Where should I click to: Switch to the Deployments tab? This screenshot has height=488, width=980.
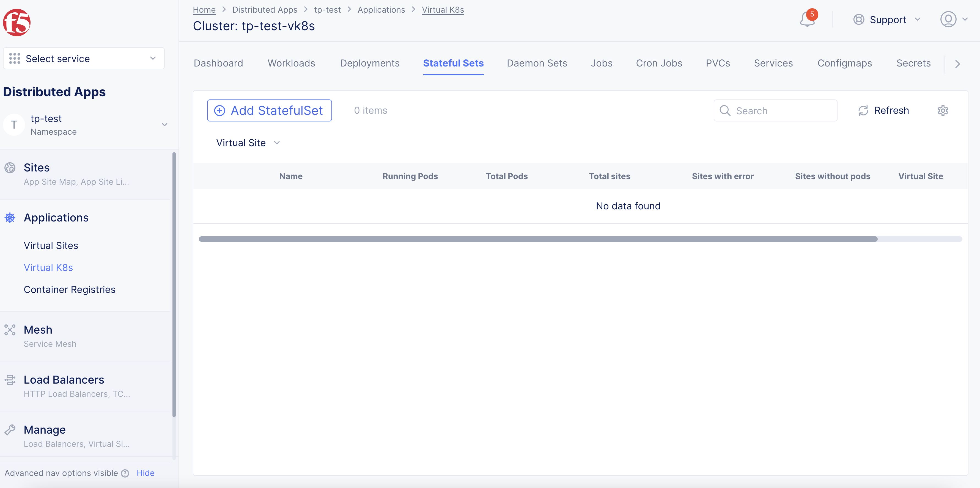pos(369,63)
